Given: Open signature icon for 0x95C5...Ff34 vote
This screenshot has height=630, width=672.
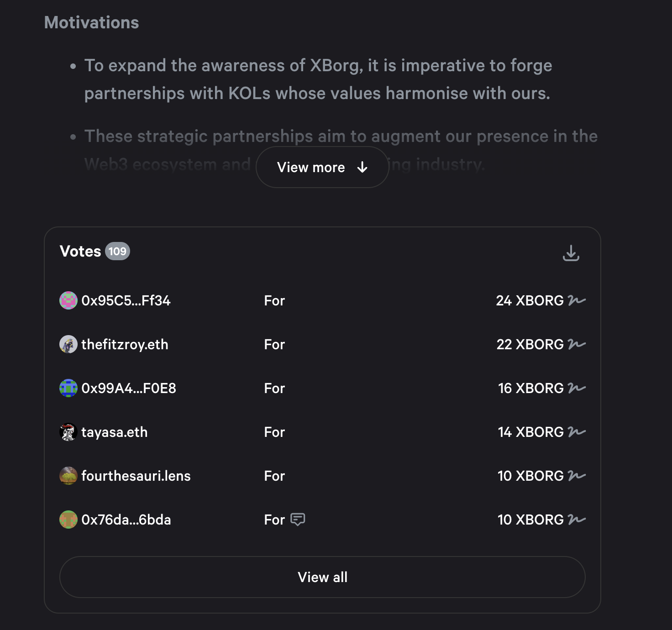Looking at the screenshot, I should pyautogui.click(x=577, y=300).
